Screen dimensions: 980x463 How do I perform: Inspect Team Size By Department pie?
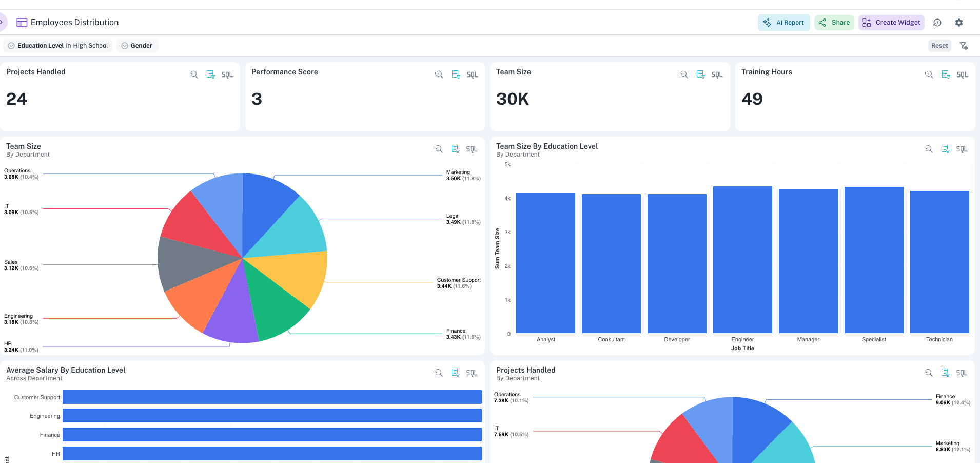(438, 149)
